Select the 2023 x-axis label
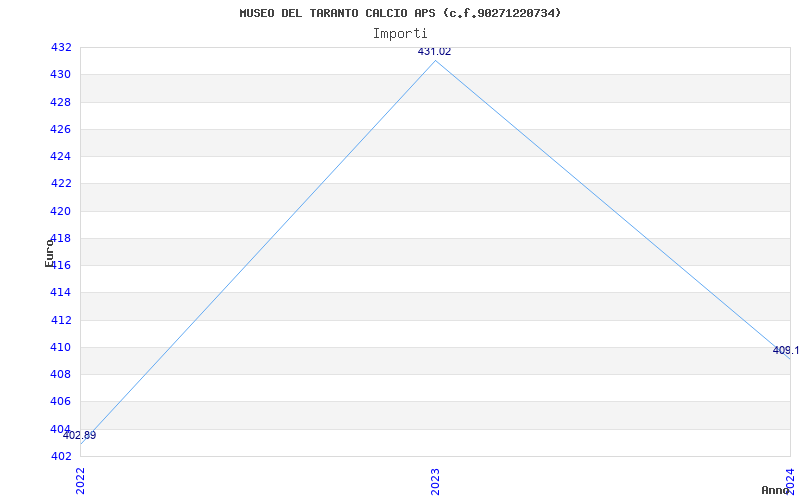800x500 pixels. [435, 481]
